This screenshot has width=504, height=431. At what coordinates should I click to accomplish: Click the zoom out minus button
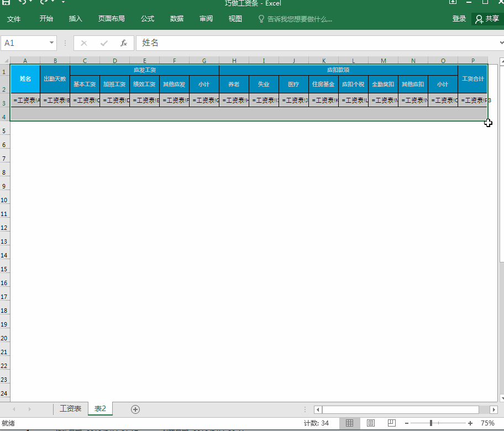407,423
